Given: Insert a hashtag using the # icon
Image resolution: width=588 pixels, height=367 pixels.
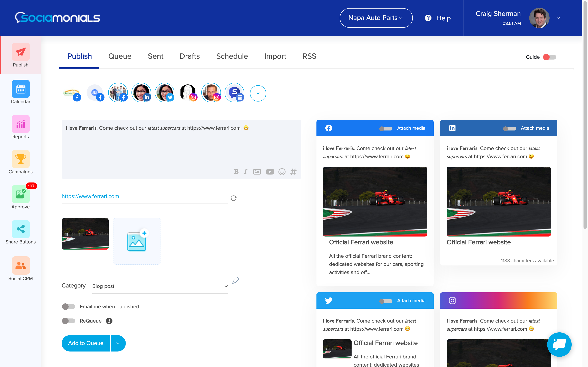Looking at the screenshot, I should 293,172.
